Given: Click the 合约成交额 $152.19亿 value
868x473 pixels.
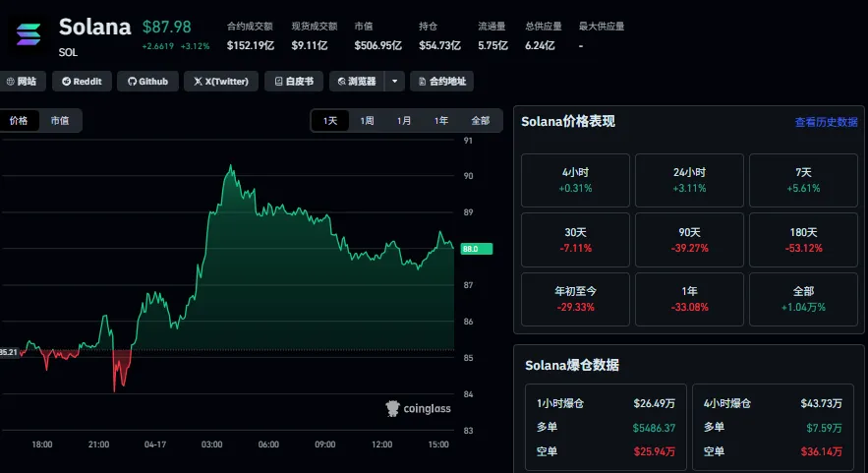Looking at the screenshot, I should (251, 45).
